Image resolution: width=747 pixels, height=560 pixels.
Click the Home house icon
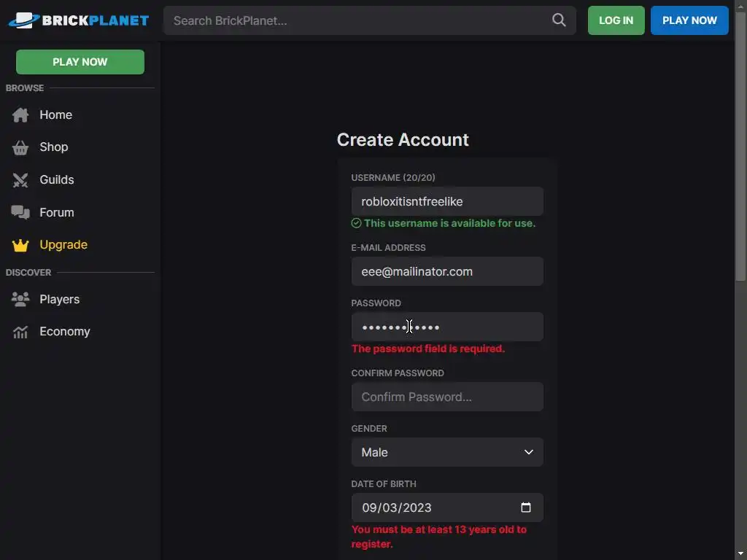click(x=20, y=115)
